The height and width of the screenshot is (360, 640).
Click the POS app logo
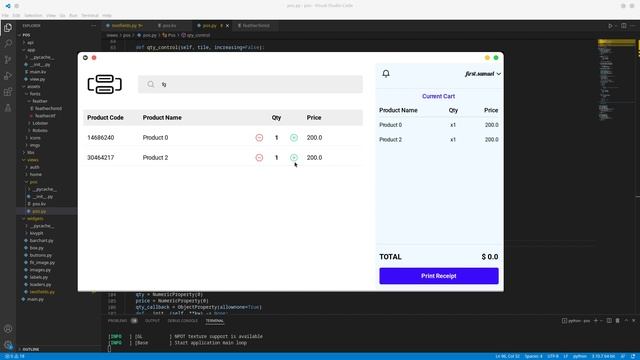(104, 84)
